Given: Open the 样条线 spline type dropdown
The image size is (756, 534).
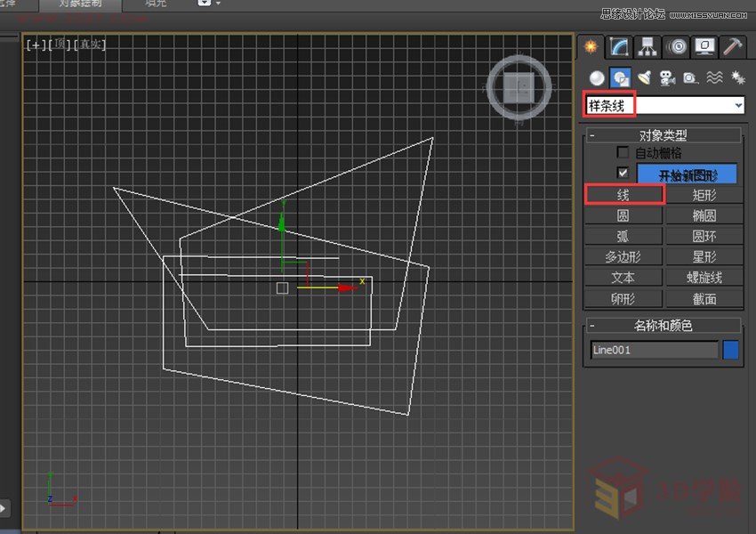Looking at the screenshot, I should point(738,104).
